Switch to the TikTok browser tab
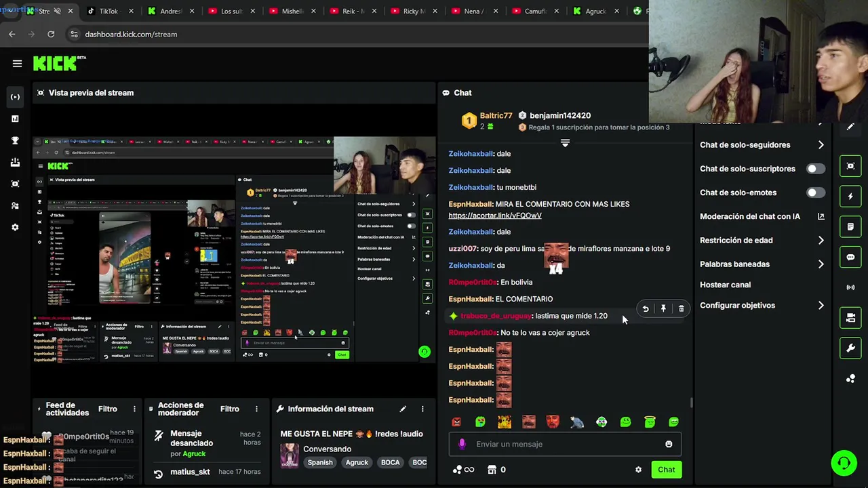The image size is (868, 488). [x=111, y=11]
